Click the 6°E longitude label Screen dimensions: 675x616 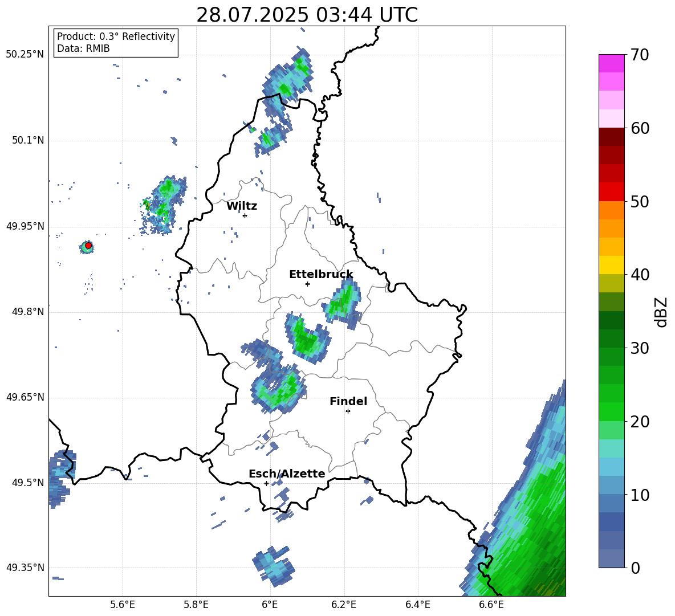point(270,605)
